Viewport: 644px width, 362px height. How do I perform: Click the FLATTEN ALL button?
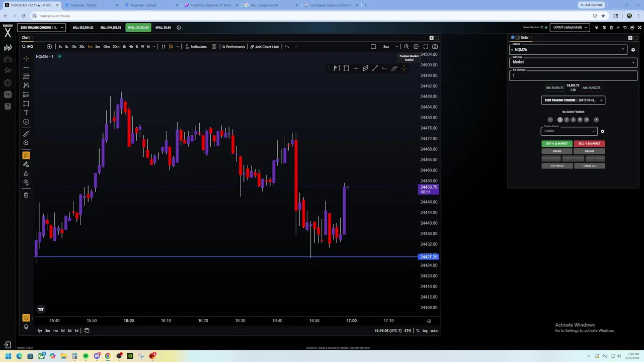pos(556,166)
